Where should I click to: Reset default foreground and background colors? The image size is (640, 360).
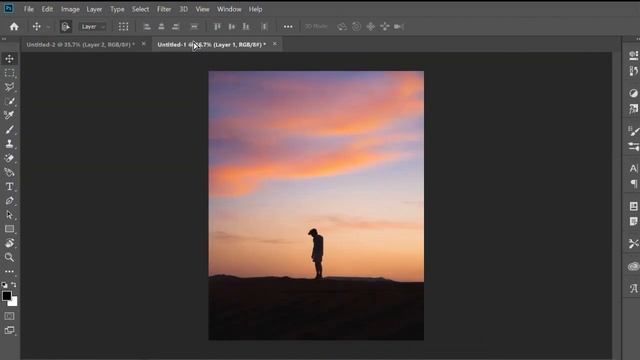tap(4, 284)
